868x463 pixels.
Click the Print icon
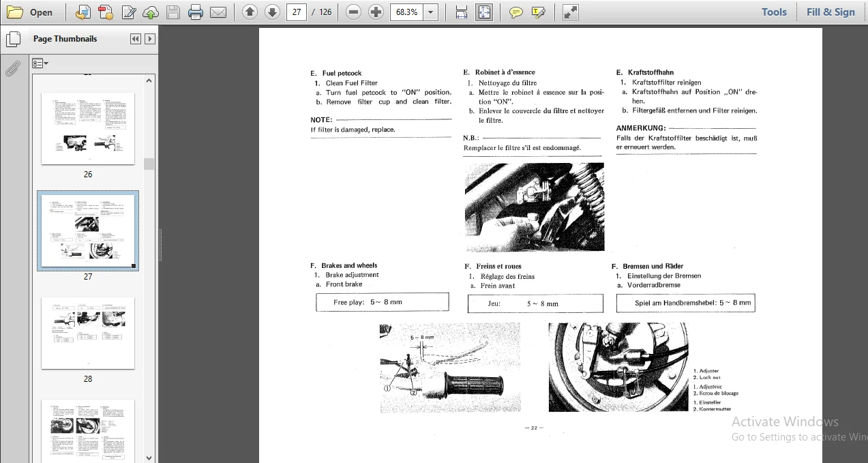click(196, 12)
